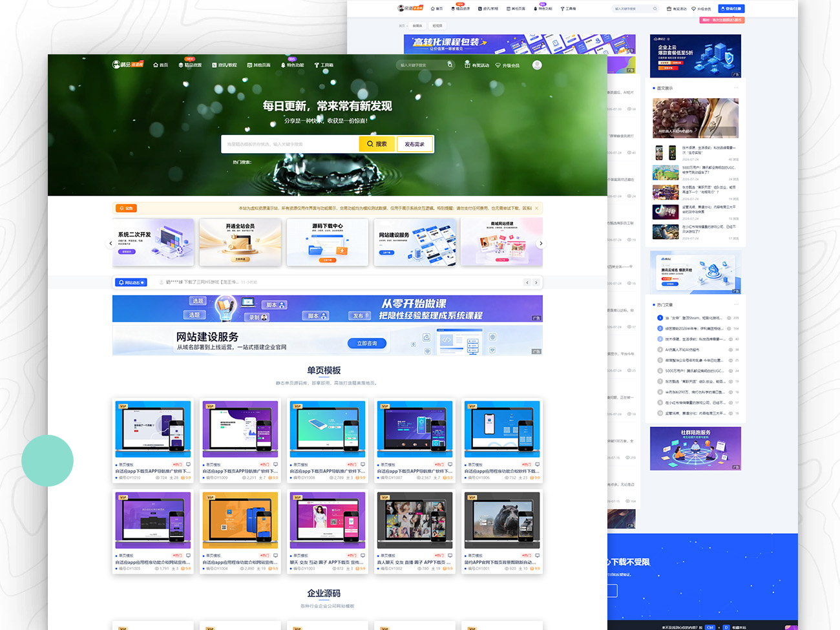
Task: Open the 开通全站会员 banner card
Action: tap(240, 242)
